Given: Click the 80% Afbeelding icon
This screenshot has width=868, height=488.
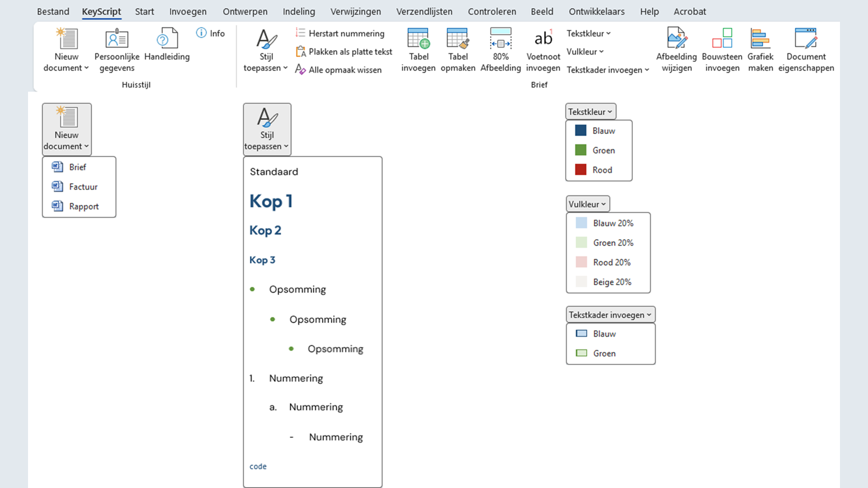Looking at the screenshot, I should click(x=500, y=38).
